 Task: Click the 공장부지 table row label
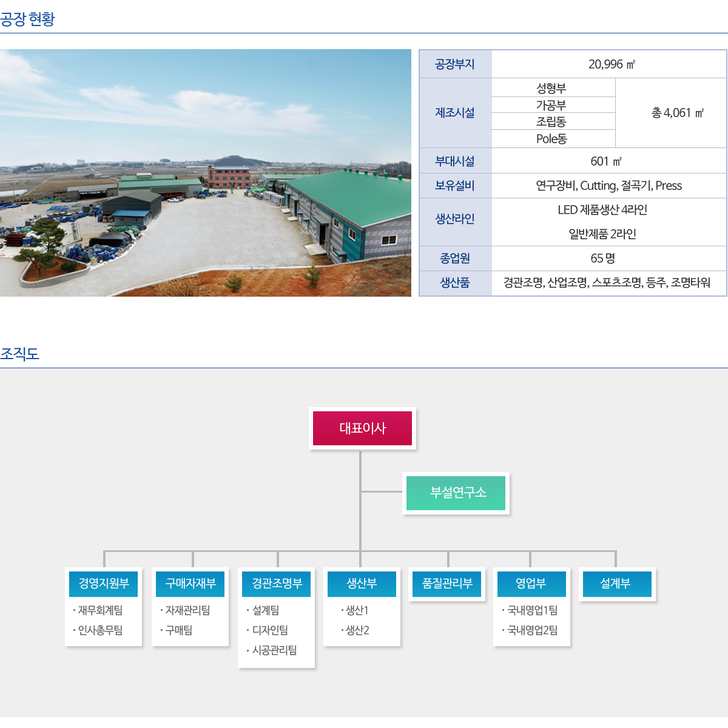[x=455, y=64]
